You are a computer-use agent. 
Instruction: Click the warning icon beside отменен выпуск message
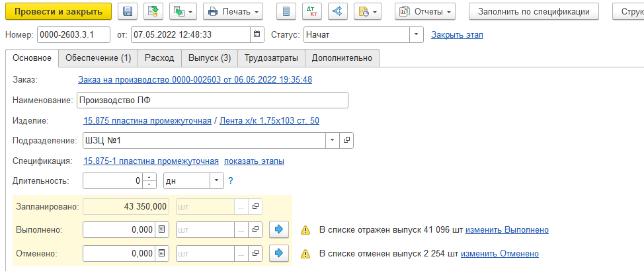(x=305, y=254)
